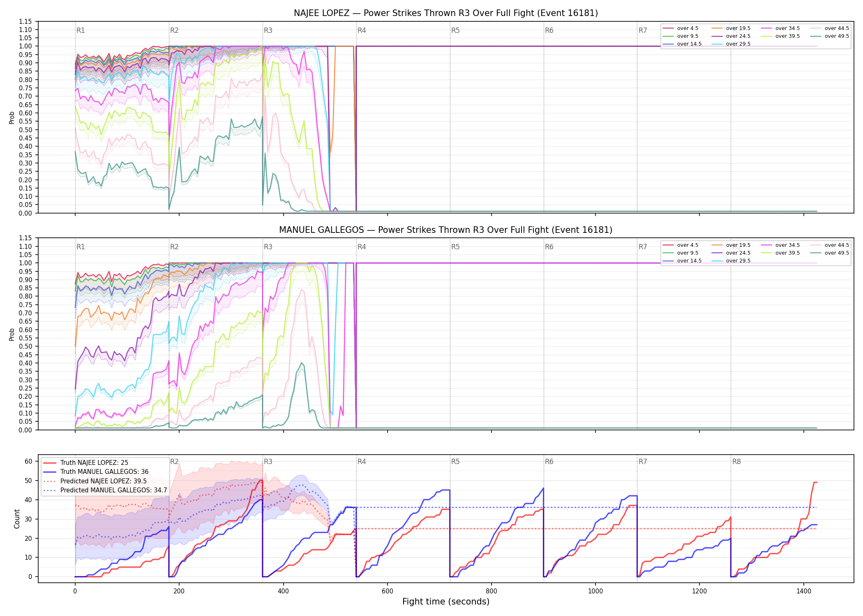This screenshot has height=616, width=863.
Task: Click the R4 round marker in Gallegos chart
Action: coord(362,247)
